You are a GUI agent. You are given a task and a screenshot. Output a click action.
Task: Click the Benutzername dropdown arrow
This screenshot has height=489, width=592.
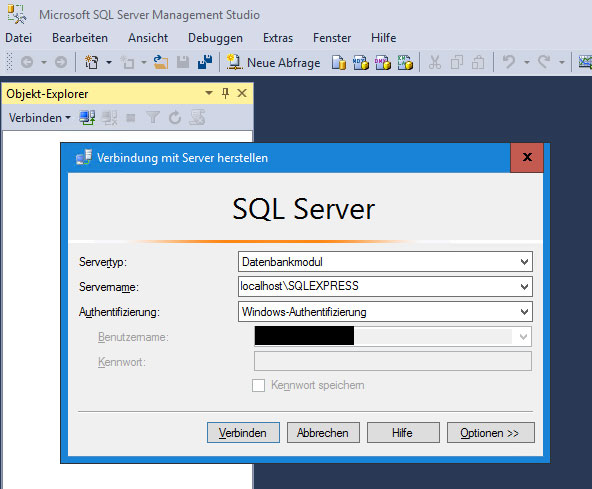523,336
